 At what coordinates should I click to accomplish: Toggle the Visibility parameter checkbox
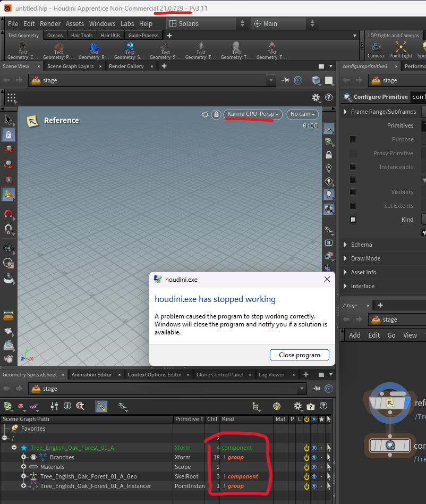pyautogui.click(x=353, y=192)
